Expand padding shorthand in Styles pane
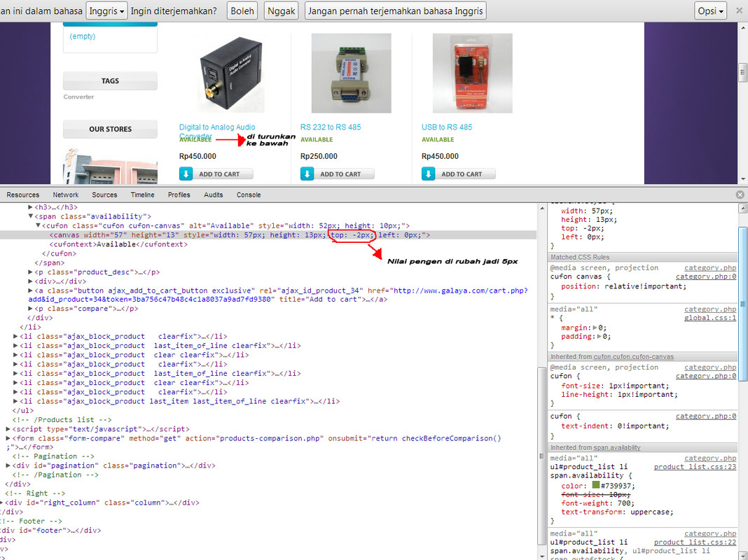 tap(599, 337)
